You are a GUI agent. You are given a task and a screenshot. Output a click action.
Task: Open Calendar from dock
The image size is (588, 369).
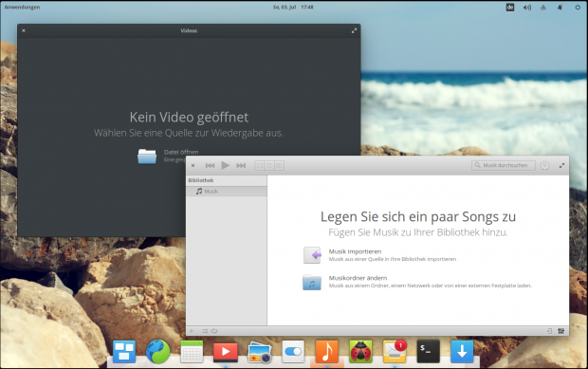(192, 352)
